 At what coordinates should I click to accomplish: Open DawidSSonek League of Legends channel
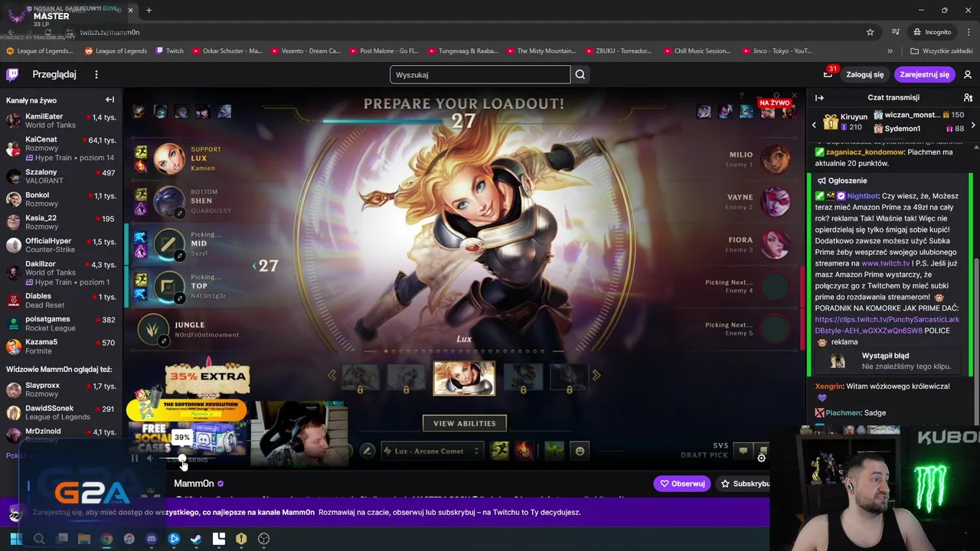tap(61, 413)
